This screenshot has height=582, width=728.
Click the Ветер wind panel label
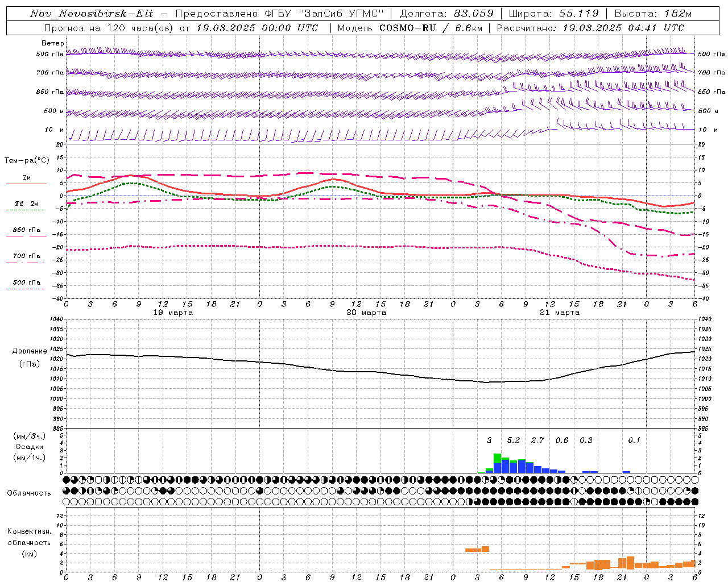(52, 43)
